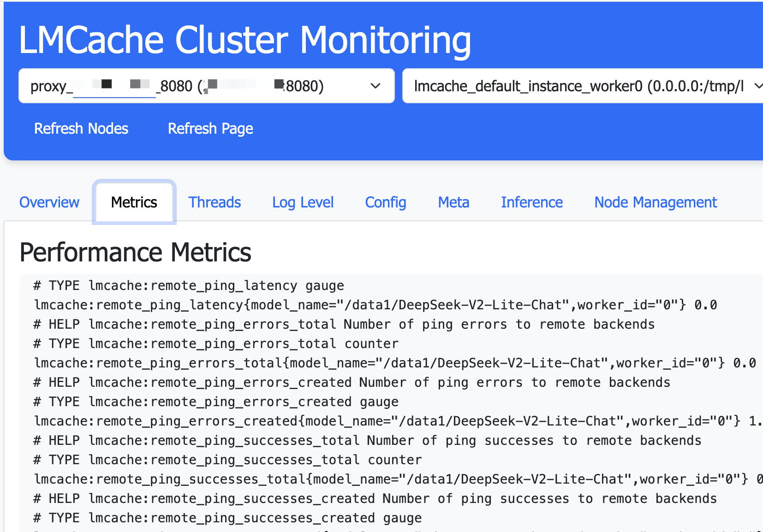Click the '# TYPE lmcache:remote_ping_latency gauge' line
Viewport: 763px width, 532px height.
(189, 285)
